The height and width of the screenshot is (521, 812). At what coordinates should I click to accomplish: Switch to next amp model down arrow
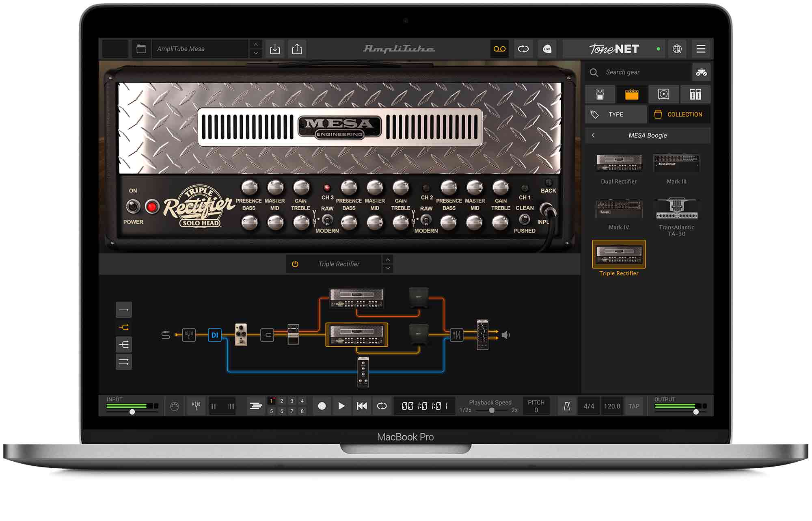click(388, 268)
